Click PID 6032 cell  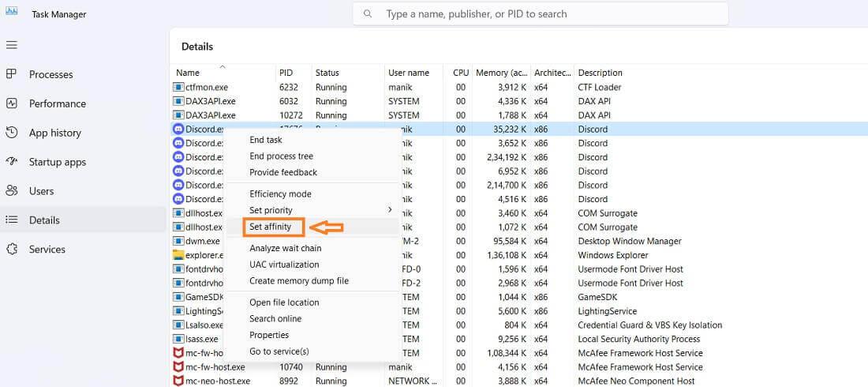pyautogui.click(x=288, y=101)
